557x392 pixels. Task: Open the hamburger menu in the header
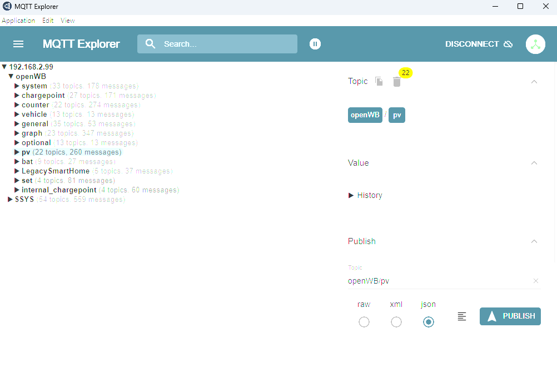click(18, 44)
